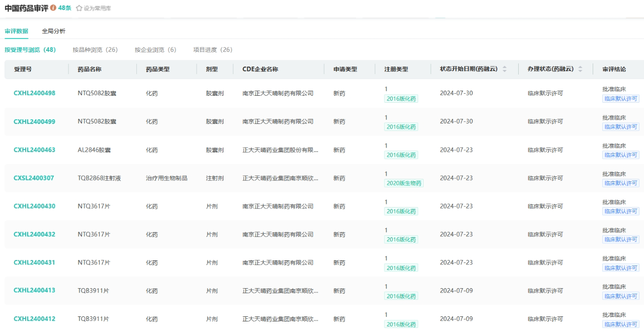Switch to the 审评数据 tab

click(x=17, y=31)
